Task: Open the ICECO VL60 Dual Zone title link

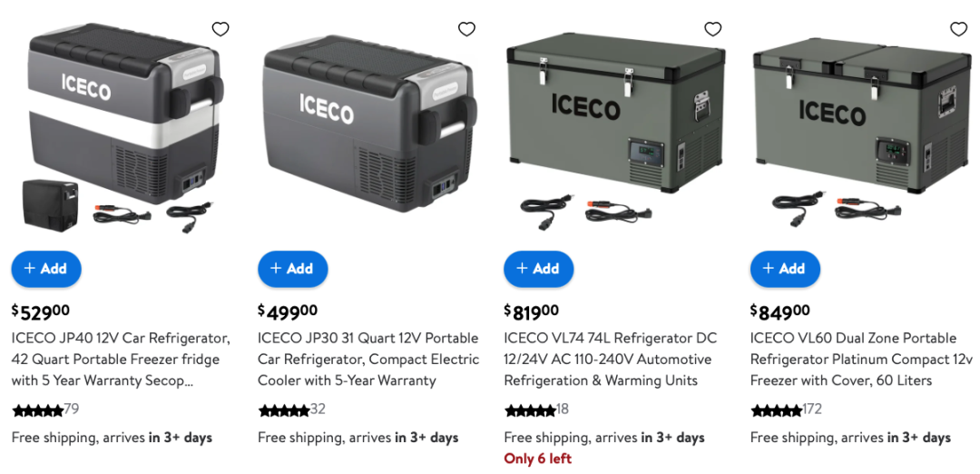Action: pos(862,360)
